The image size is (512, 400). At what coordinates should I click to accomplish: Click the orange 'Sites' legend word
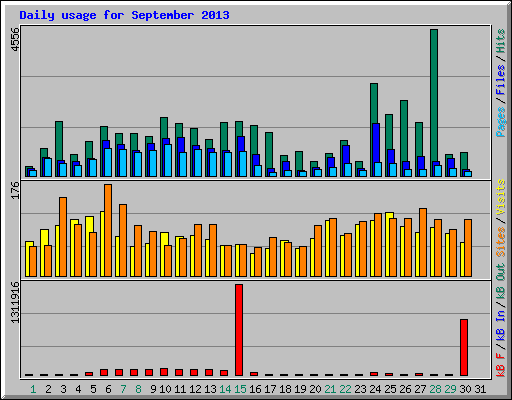[x=500, y=242]
